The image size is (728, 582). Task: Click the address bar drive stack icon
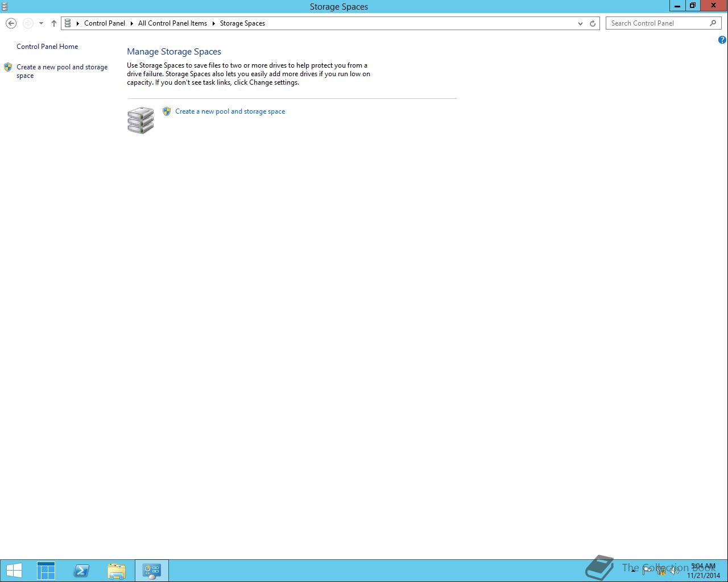68,23
